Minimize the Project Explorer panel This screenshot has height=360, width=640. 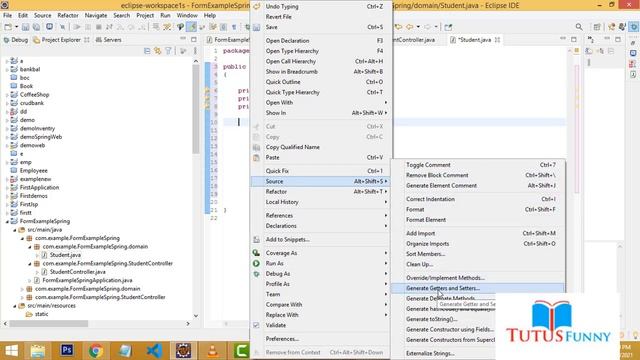click(183, 39)
